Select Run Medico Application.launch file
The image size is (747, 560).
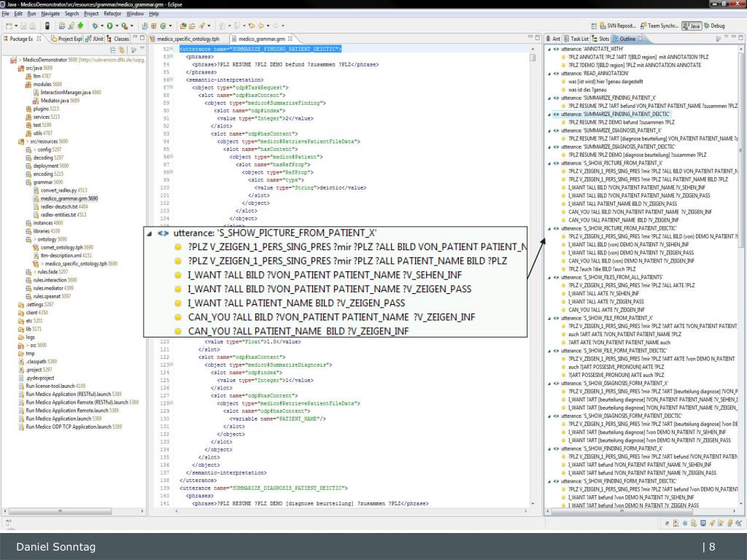(60, 419)
